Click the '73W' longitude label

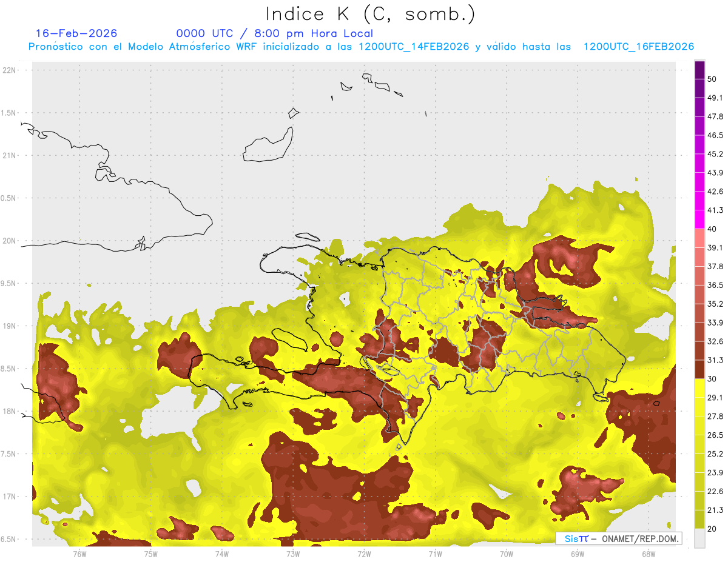pos(293,554)
